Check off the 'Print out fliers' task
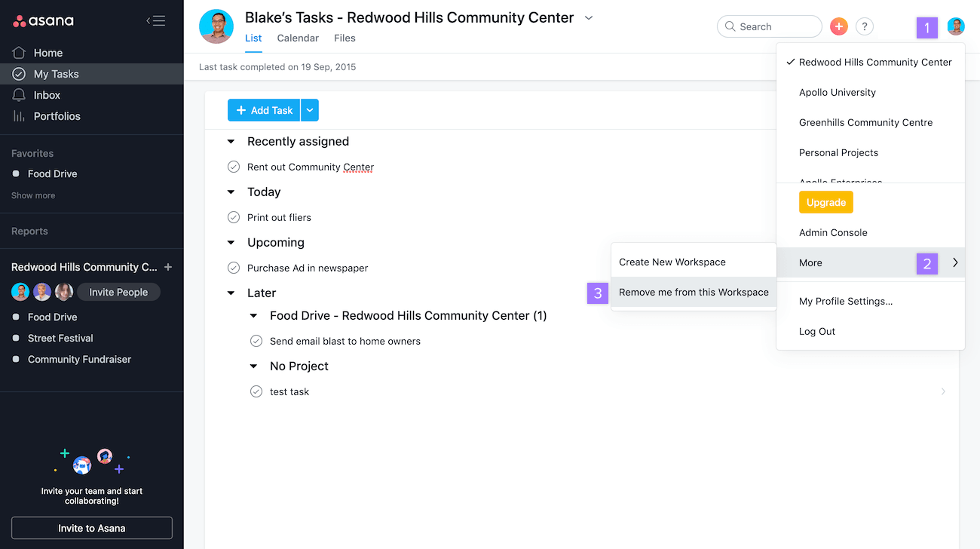Screen dimensions: 980x549 (x=234, y=217)
